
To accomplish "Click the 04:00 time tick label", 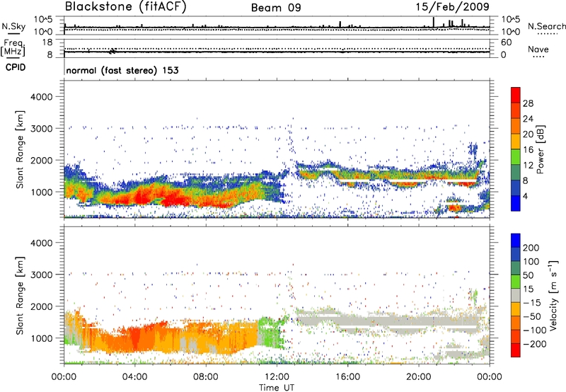I will coord(134,377).
